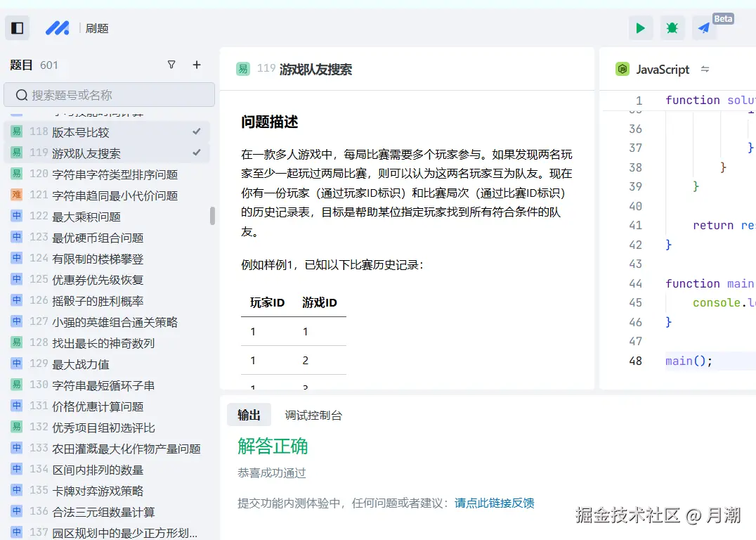756x540 pixels.
Task: Click the 搜索题号或名称 search field
Action: click(x=110, y=94)
